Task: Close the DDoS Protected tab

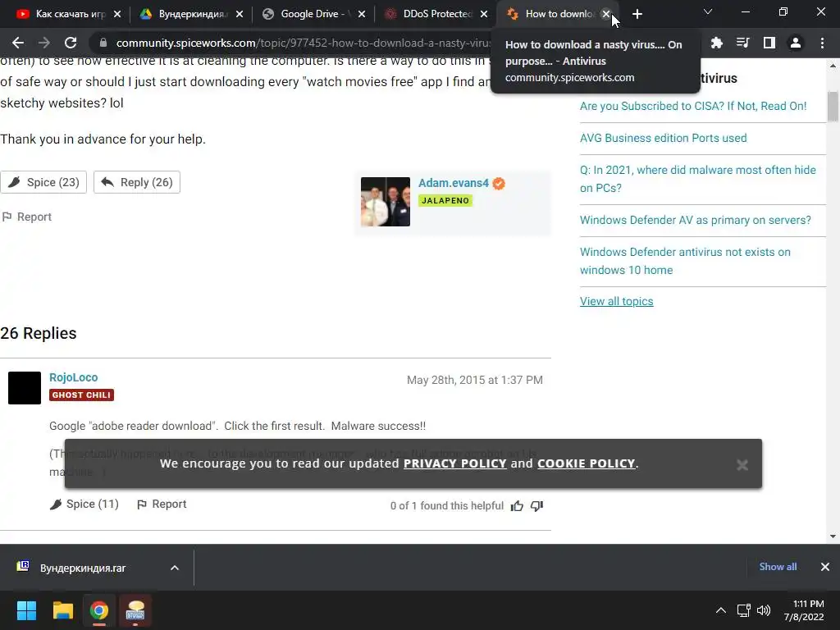Action: click(x=484, y=14)
